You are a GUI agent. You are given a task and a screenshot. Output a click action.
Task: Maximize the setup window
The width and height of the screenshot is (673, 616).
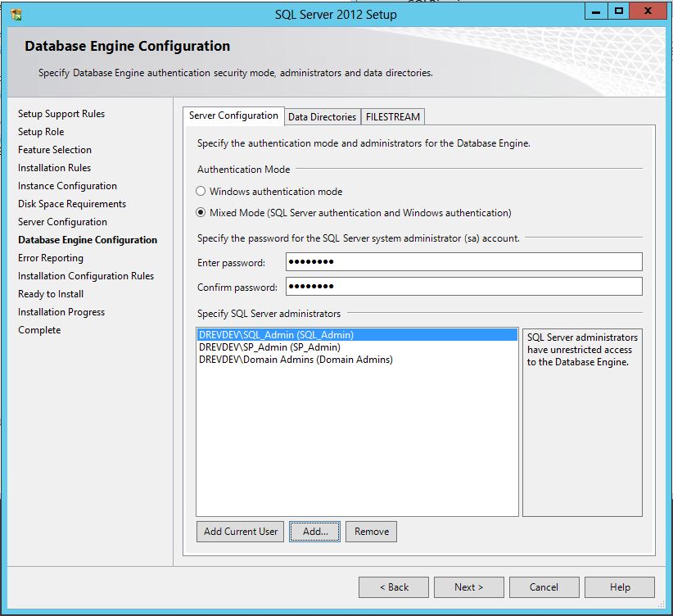[618, 11]
